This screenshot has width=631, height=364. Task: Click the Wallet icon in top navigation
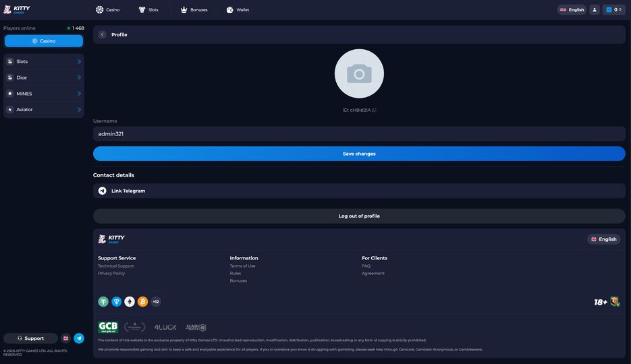(229, 9)
